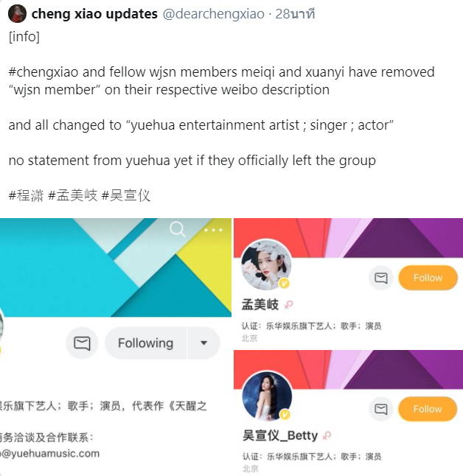Click the gender icon beside 孟美岐 name
The height and width of the screenshot is (476, 463).
(288, 304)
